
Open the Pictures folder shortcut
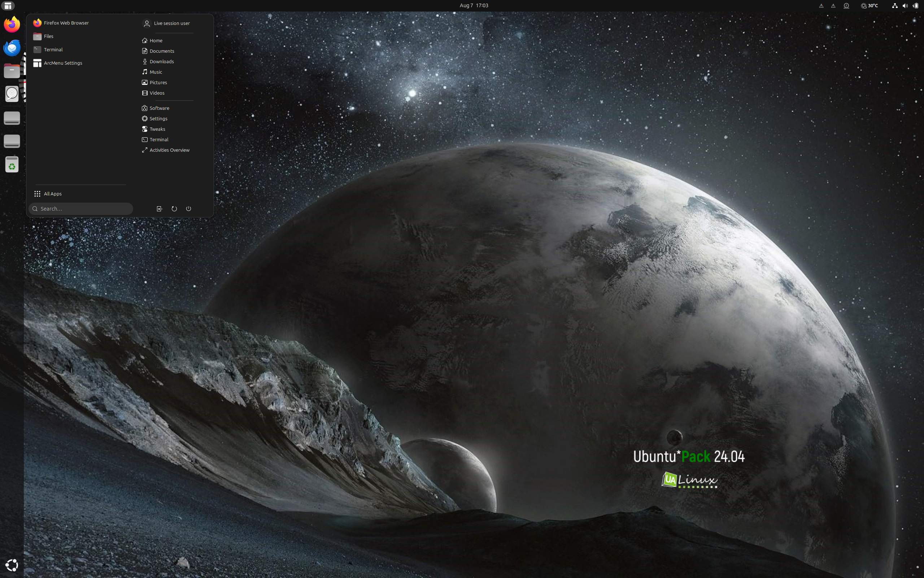(x=174, y=83)
